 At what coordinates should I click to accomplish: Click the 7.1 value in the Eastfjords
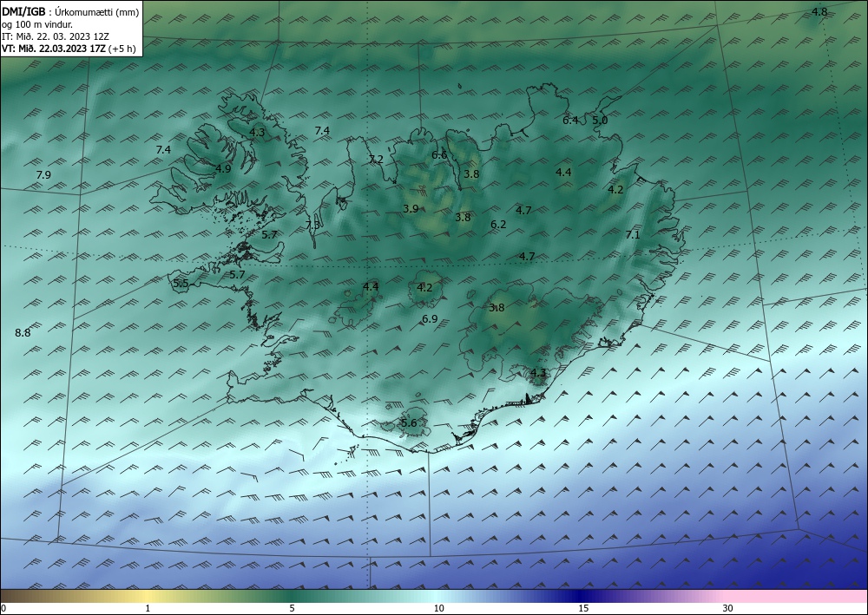632,234
